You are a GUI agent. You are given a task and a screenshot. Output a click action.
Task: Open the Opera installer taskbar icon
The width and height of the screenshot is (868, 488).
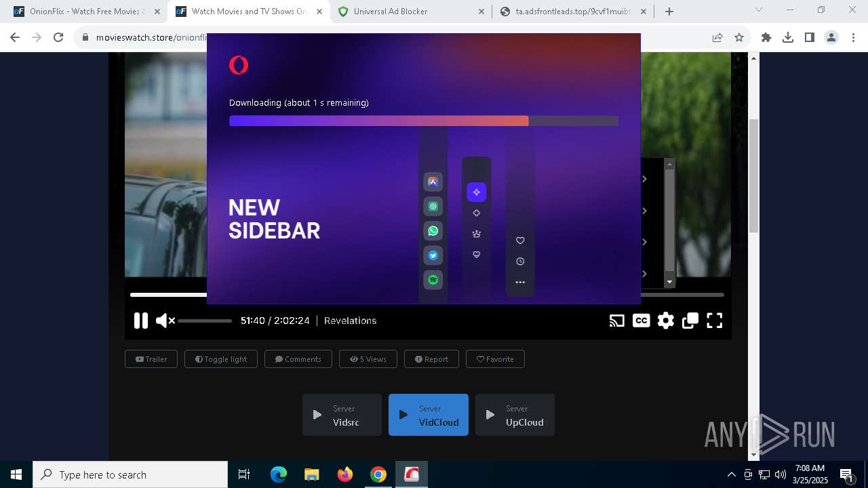point(412,474)
